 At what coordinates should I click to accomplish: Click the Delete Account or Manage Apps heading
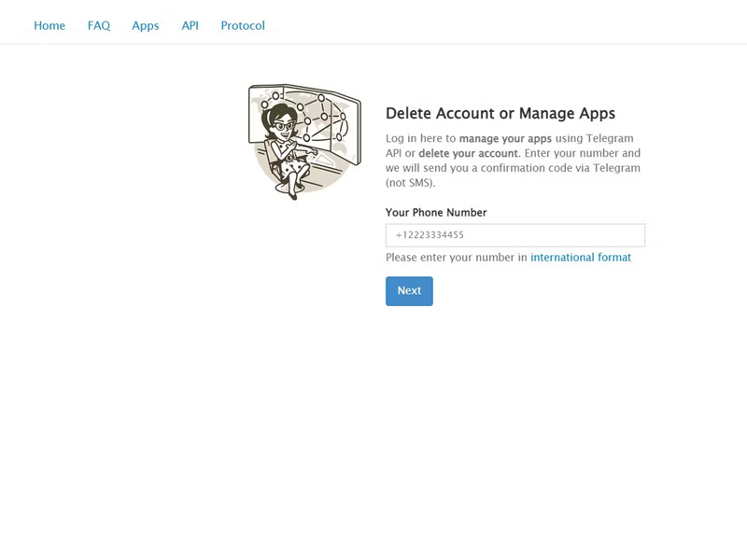[x=500, y=113]
